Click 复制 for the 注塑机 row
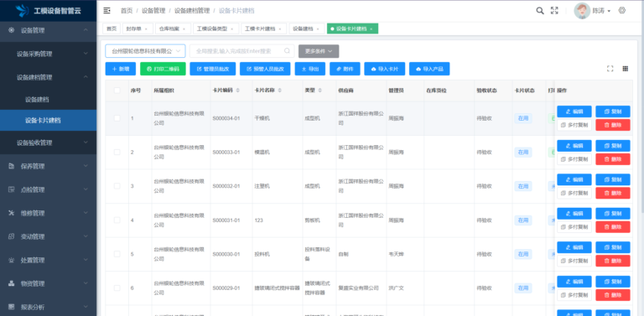Screen dimensions: 644x316 (613, 179)
